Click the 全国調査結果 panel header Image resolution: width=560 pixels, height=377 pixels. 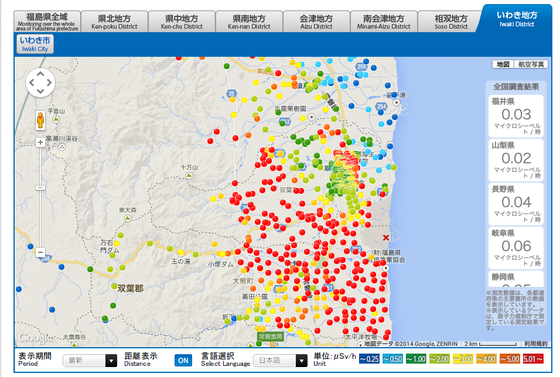coord(516,87)
